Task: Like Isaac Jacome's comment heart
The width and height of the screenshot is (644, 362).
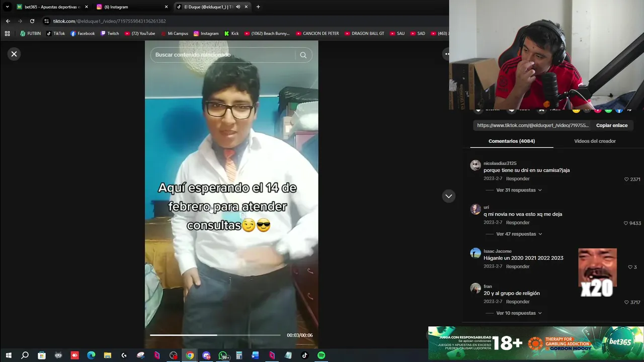Action: coord(630,267)
